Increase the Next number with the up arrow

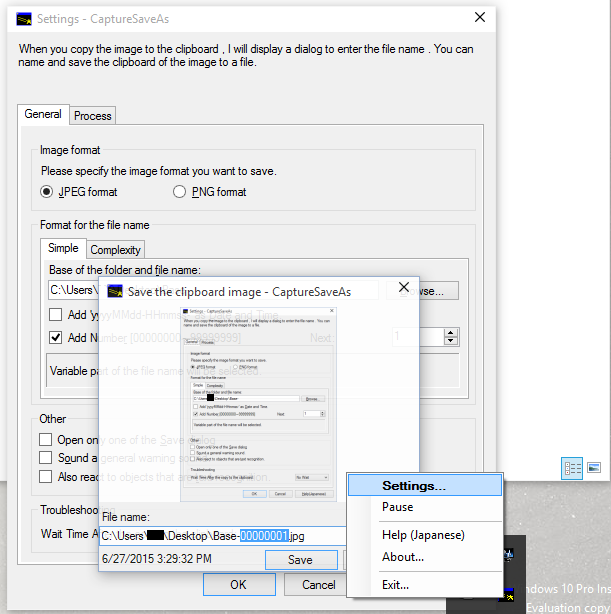pyautogui.click(x=450, y=333)
